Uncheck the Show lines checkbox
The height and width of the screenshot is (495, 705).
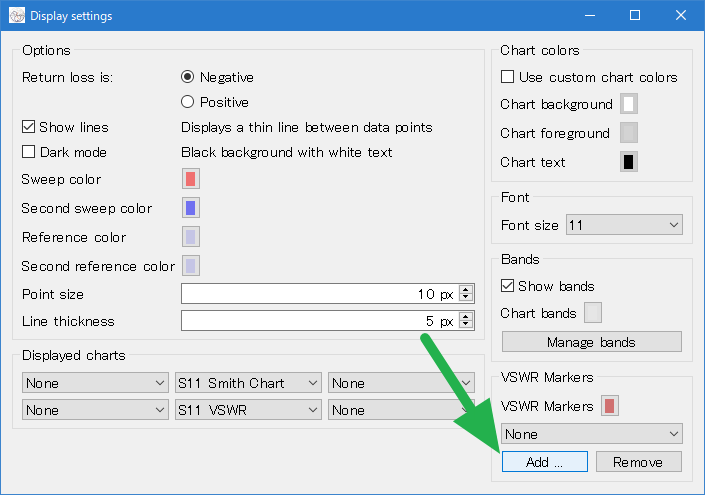pos(28,127)
